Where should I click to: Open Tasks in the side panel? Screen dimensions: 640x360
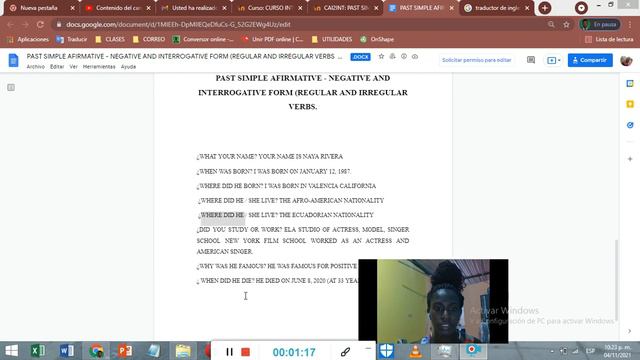[x=630, y=125]
